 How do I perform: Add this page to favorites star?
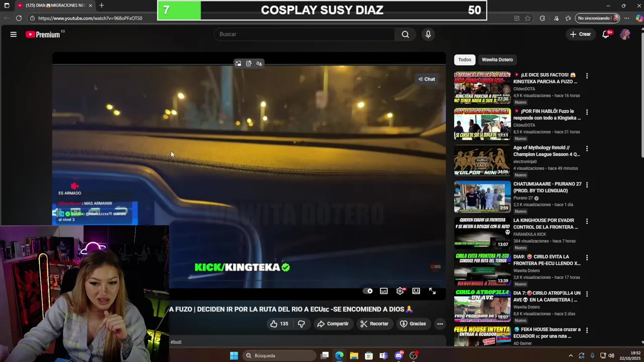(528, 18)
